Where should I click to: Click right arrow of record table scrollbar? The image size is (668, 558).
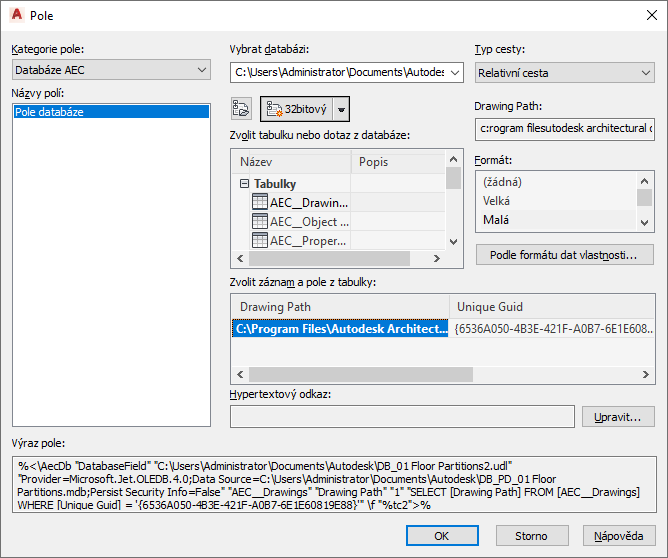(x=646, y=374)
